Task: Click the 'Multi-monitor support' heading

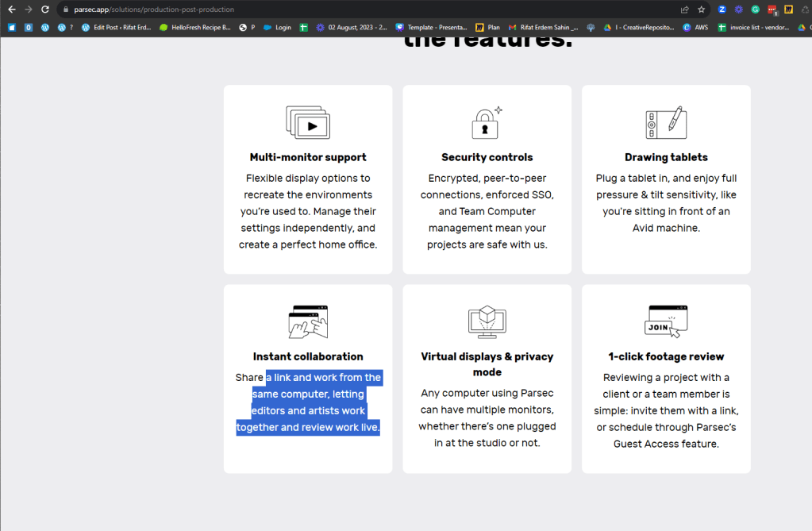Action: tap(308, 157)
